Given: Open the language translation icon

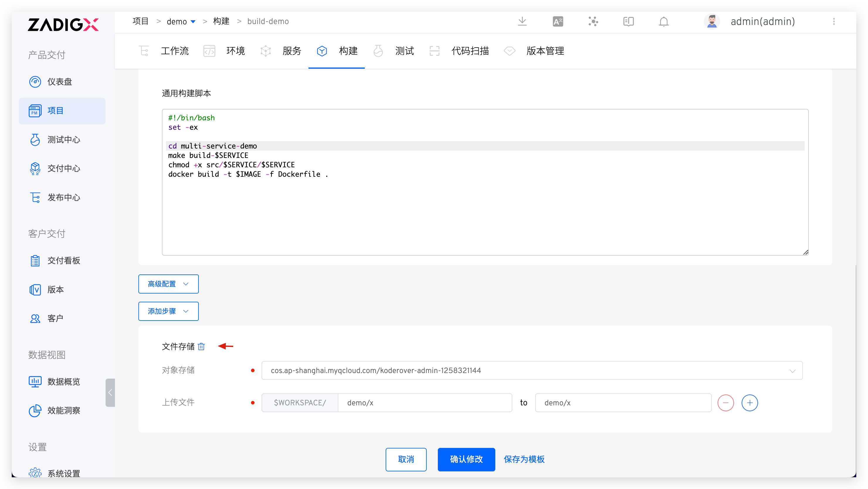Looking at the screenshot, I should click(558, 22).
